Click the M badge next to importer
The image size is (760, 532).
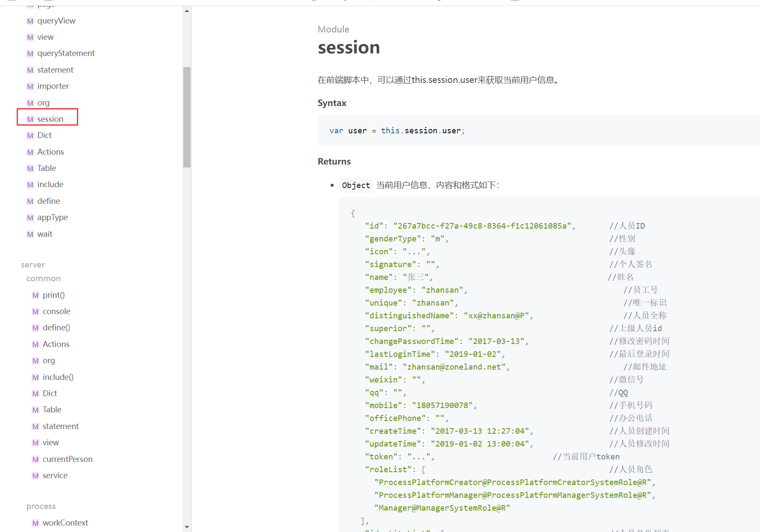click(30, 86)
